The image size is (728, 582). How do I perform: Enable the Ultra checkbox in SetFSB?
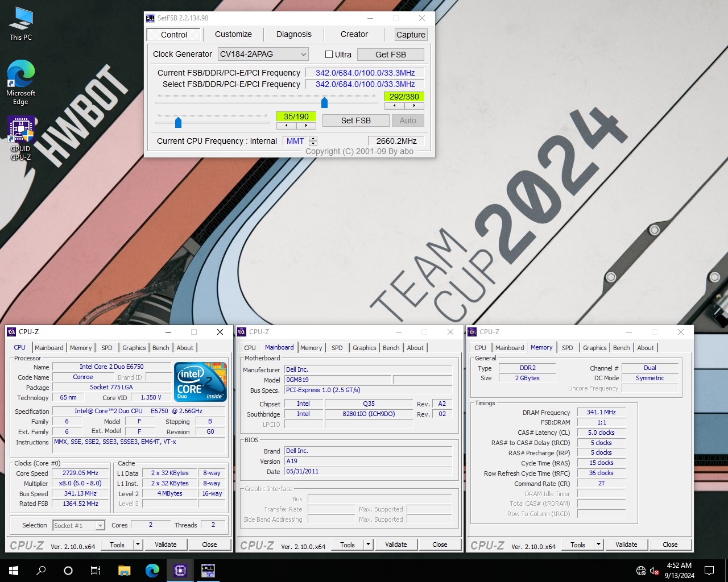[x=329, y=55]
